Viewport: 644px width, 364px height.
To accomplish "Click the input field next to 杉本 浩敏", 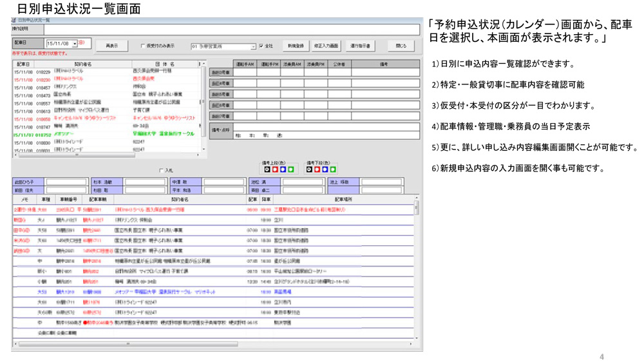I will (x=144, y=182).
